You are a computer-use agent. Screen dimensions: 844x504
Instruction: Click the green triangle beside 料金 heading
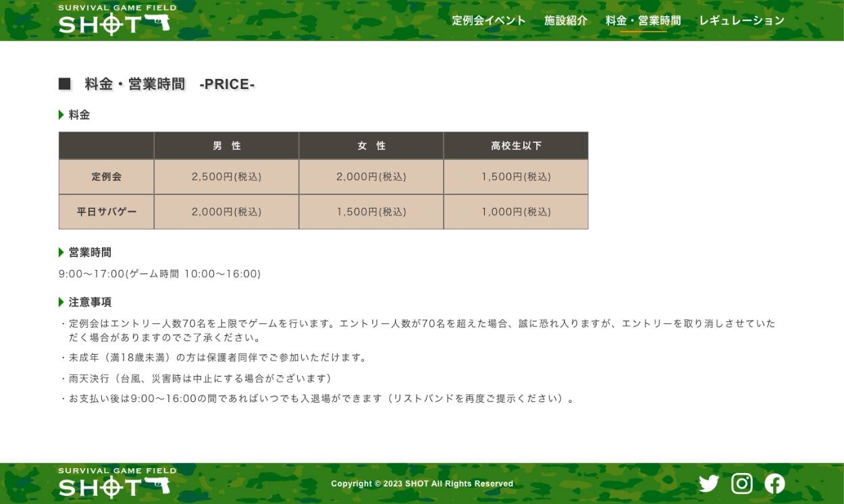pos(61,115)
